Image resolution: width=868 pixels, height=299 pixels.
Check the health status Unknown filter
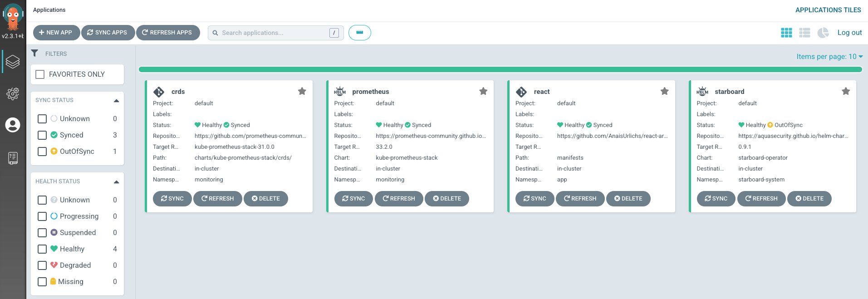pyautogui.click(x=42, y=200)
